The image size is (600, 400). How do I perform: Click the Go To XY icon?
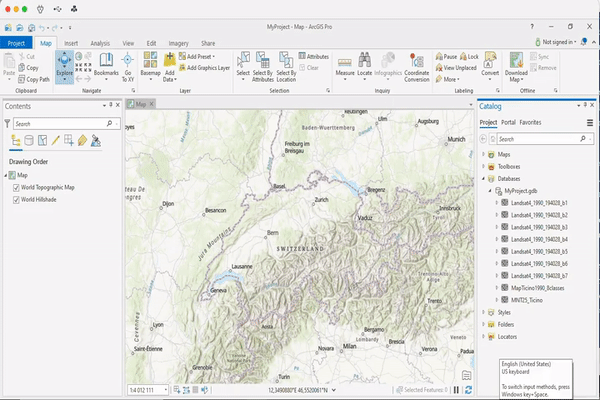coord(128,66)
